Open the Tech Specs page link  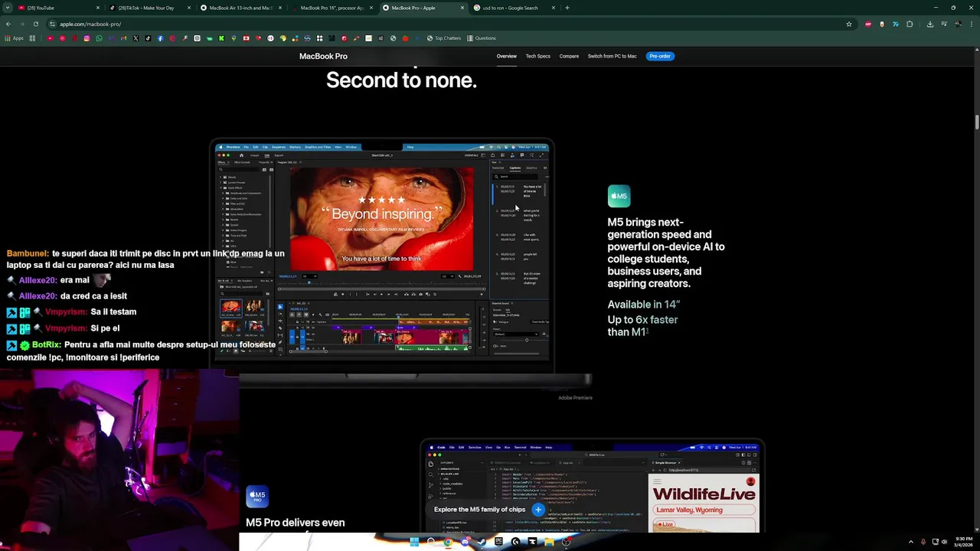(x=537, y=56)
